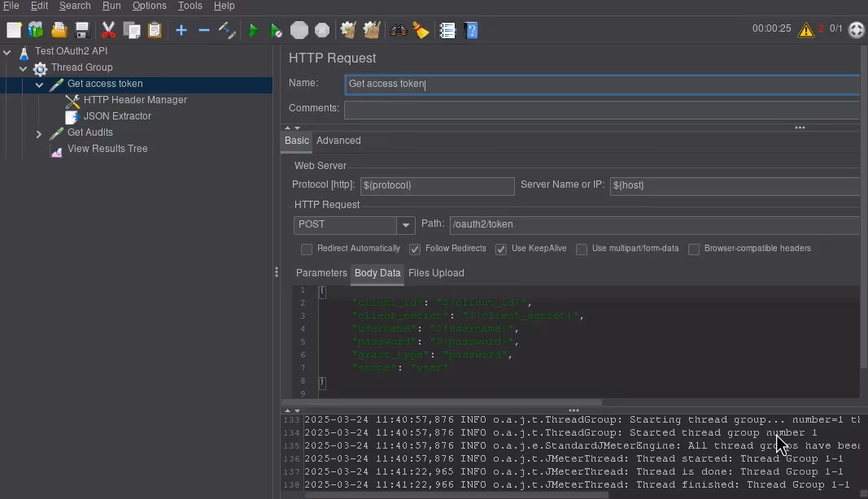The image size is (868, 499).
Task: Enable the Redirect Automatically checkbox
Action: click(307, 249)
